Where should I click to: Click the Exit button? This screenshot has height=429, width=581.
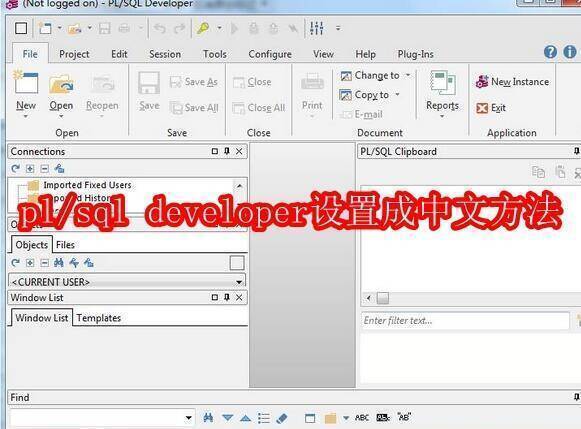(491, 108)
